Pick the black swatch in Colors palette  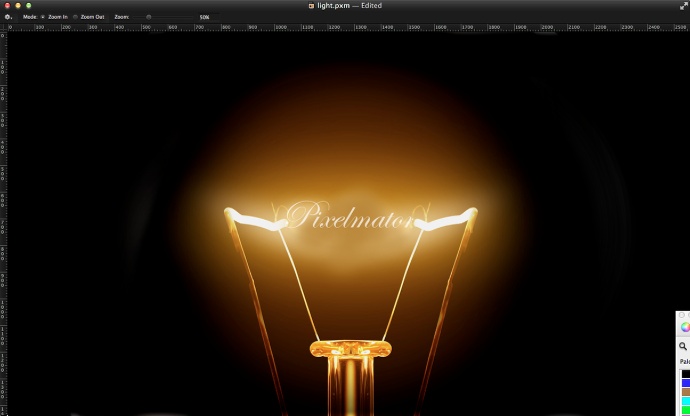click(686, 374)
